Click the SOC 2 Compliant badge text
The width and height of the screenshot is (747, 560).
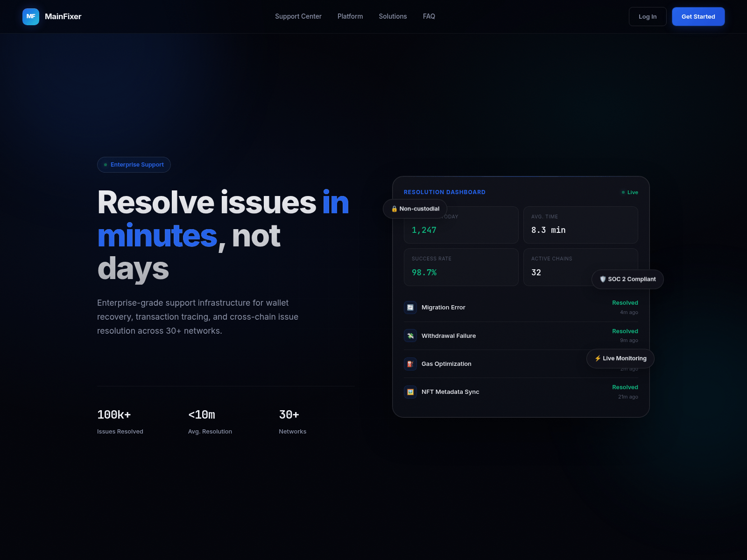pyautogui.click(x=632, y=279)
